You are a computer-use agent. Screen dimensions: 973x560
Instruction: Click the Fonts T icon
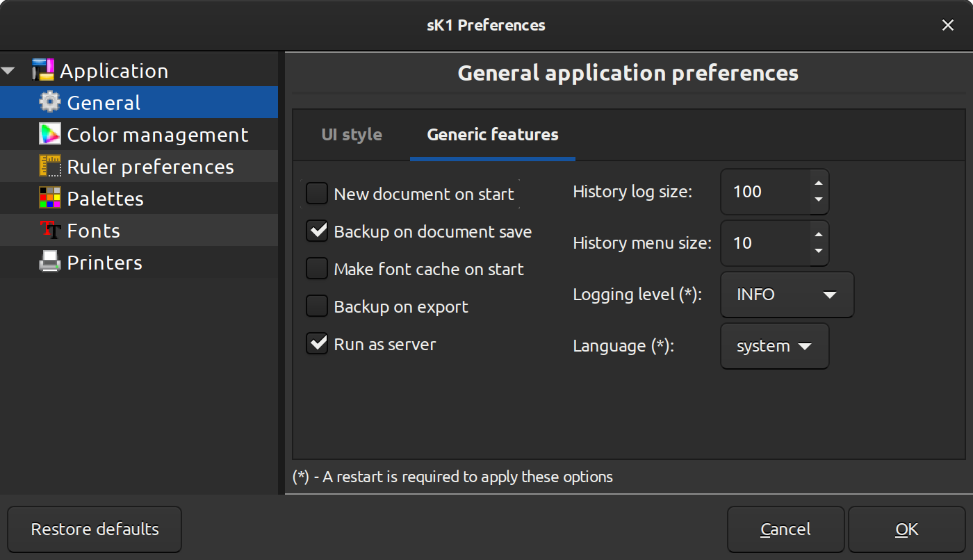click(x=50, y=230)
